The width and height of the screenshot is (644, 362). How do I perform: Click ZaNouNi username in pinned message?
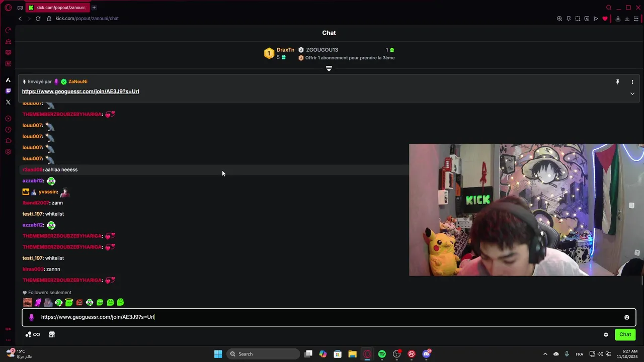[78, 81]
